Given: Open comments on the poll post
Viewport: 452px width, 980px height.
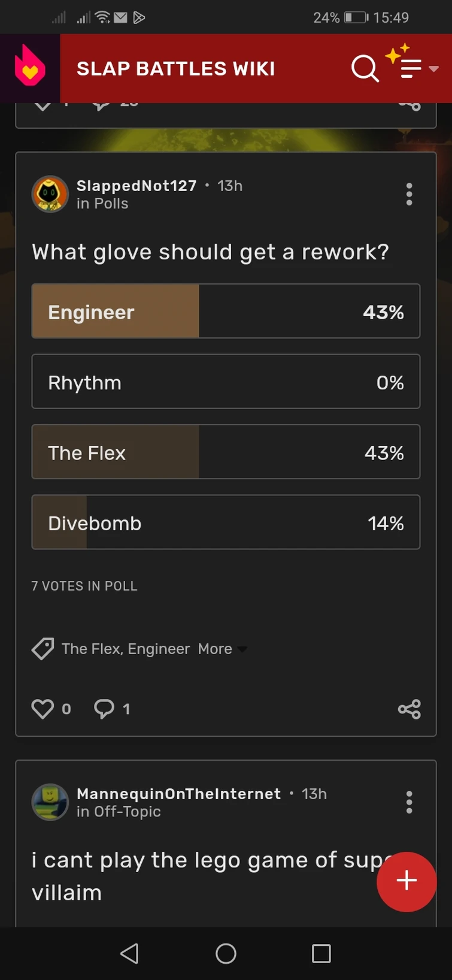Looking at the screenshot, I should (x=104, y=709).
